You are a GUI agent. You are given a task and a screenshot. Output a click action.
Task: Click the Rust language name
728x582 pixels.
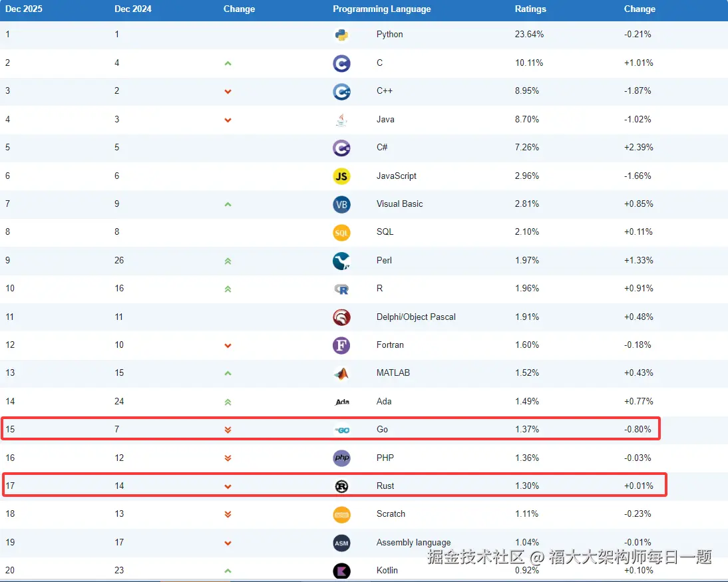(385, 486)
